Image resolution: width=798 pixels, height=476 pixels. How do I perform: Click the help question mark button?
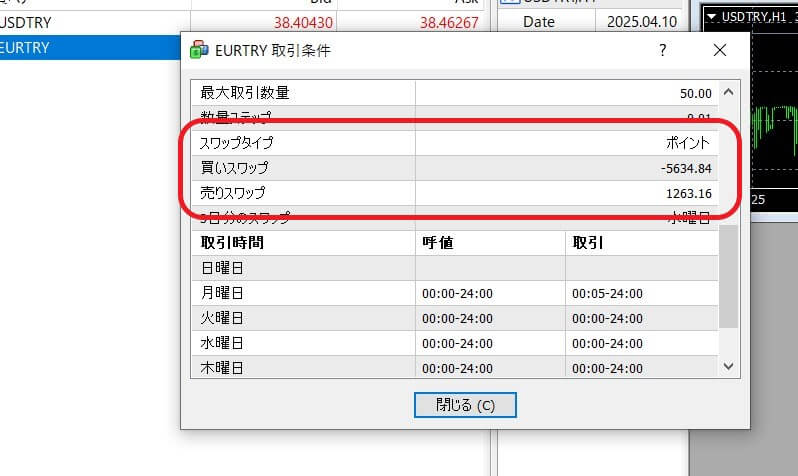pos(663,50)
